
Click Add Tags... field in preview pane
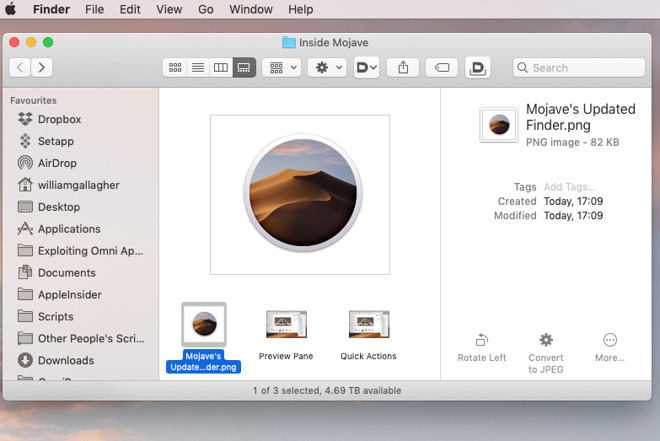click(x=569, y=187)
